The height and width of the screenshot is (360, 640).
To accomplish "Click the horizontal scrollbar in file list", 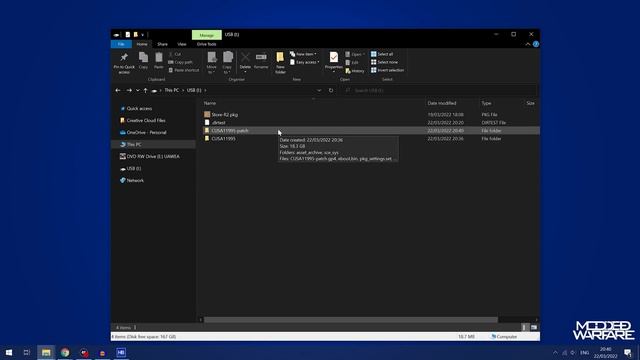I will 351,320.
